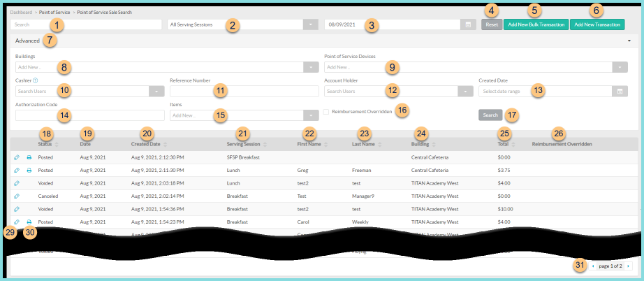644x281 pixels.
Task: Sort by Building column arrows
Action: (x=434, y=145)
